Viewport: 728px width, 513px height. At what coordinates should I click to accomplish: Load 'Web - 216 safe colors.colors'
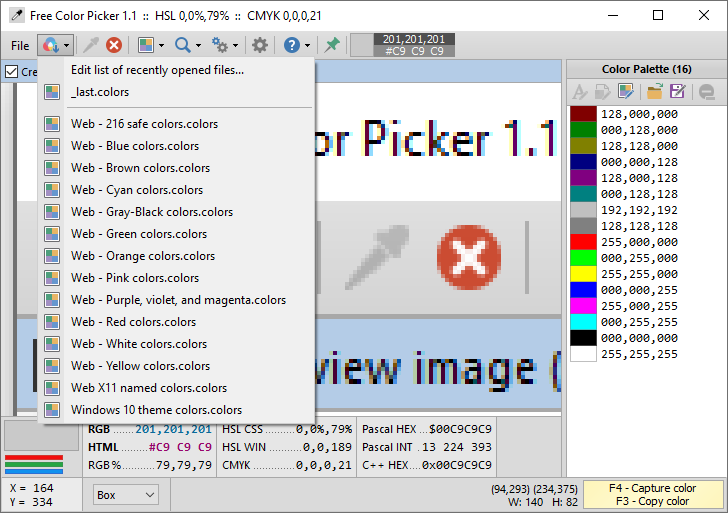click(176, 124)
